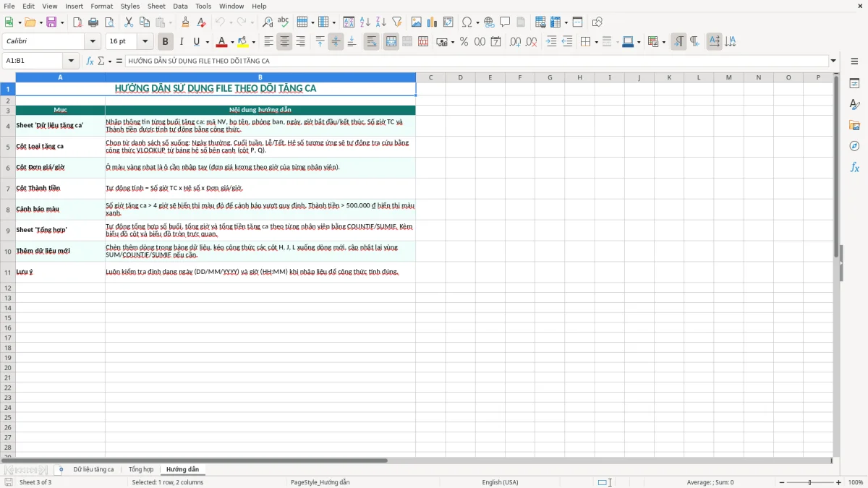Screen dimensions: 868x488
Task: Expand the Name Box dropdown
Action: pos(71,61)
